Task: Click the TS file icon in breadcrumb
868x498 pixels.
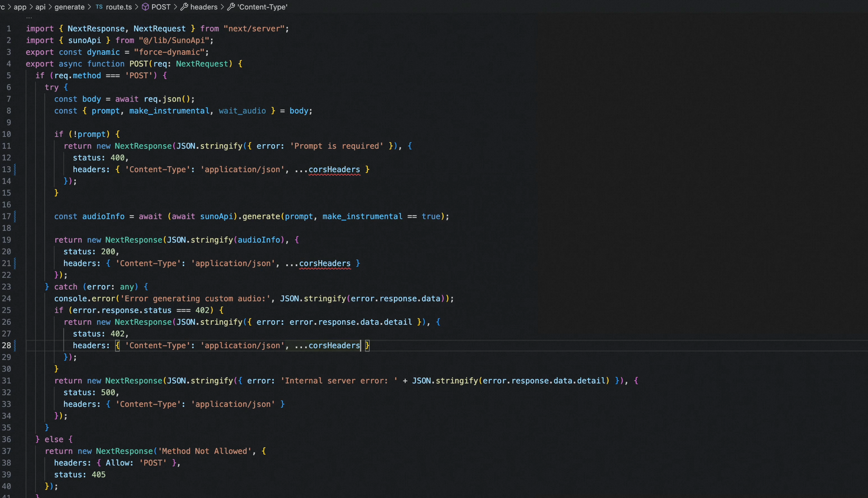Action: (99, 7)
